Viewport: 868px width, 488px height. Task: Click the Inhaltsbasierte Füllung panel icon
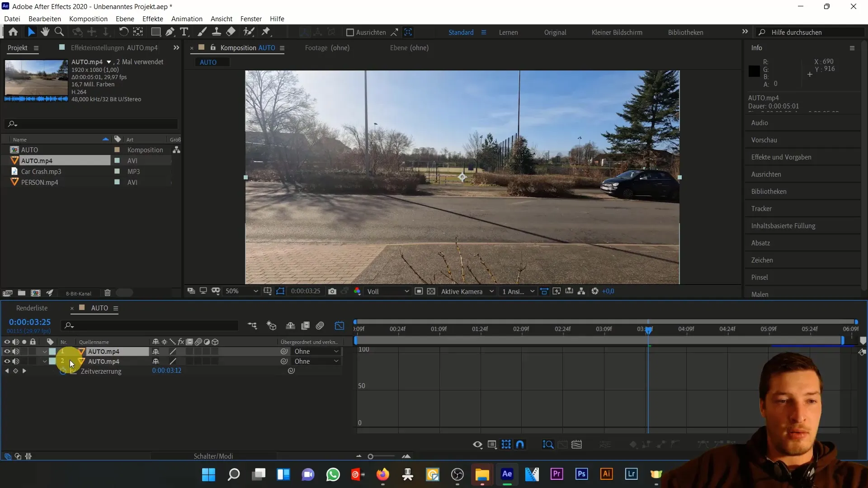pyautogui.click(x=783, y=225)
